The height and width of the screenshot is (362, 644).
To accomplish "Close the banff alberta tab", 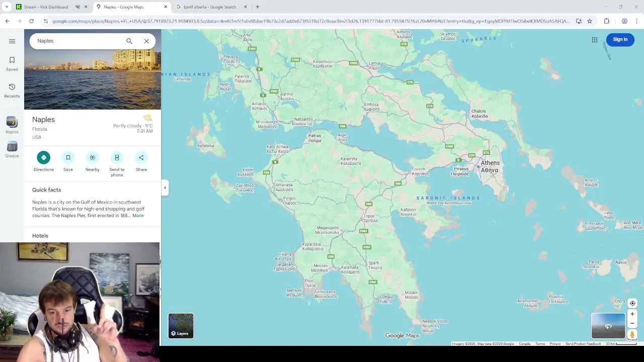I will click(246, 7).
